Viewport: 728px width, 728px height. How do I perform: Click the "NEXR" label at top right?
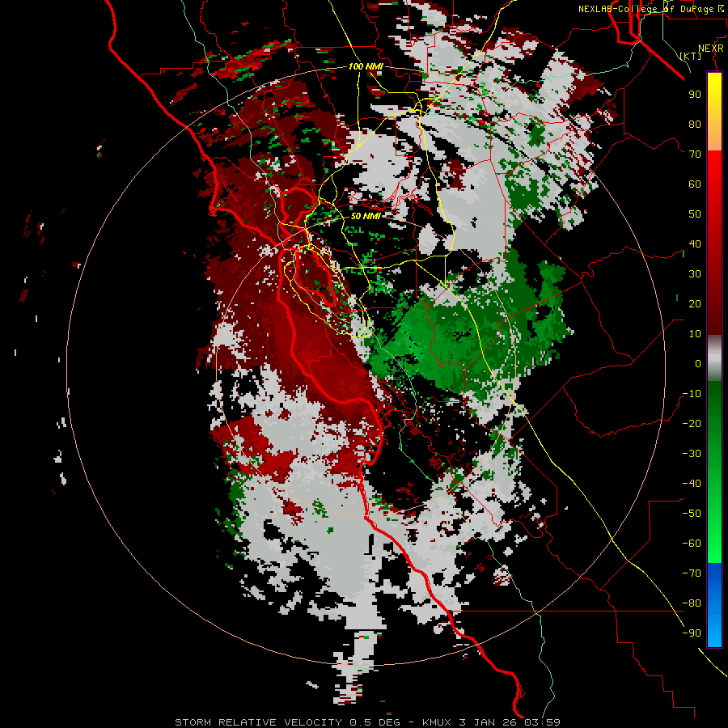click(711, 49)
